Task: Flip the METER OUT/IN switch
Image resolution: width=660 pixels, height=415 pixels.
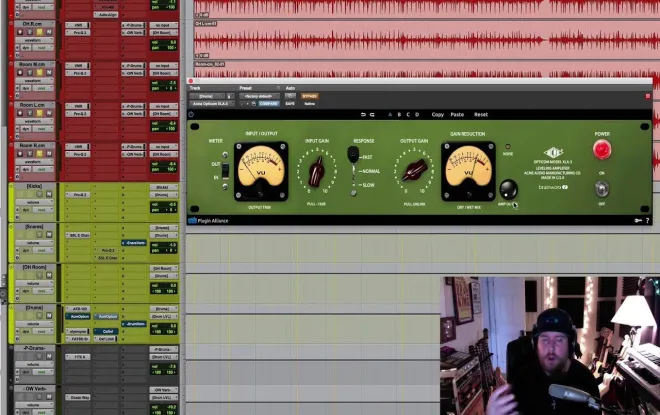Action: click(x=226, y=170)
